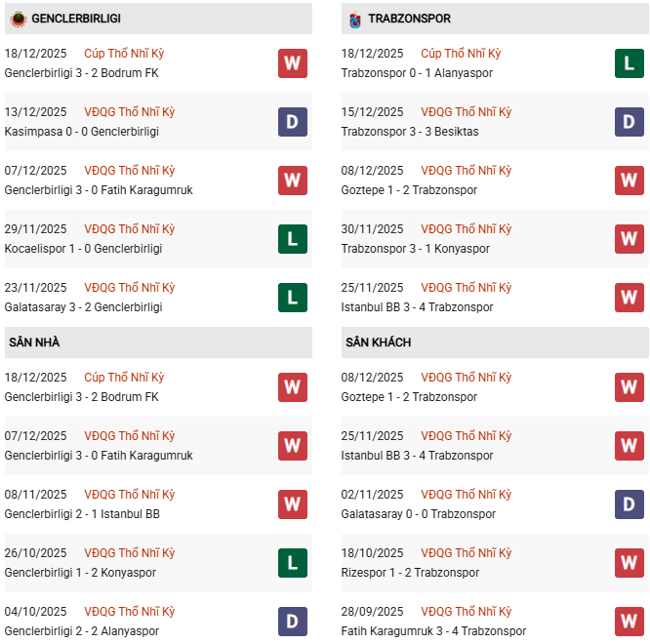Click the D badge for Galatasaray 0-0 Trabzonspor

click(630, 504)
